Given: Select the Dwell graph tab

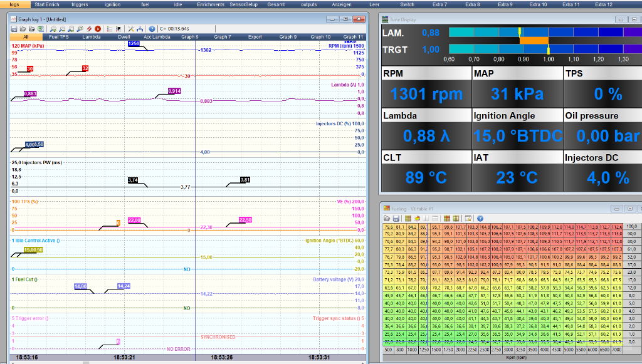Looking at the screenshot, I should coord(124,37).
